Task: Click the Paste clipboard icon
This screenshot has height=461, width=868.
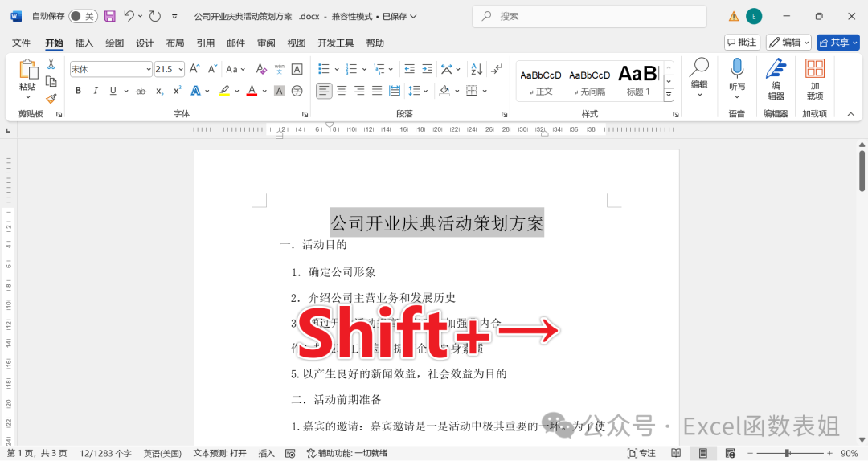Action: pos(27,71)
